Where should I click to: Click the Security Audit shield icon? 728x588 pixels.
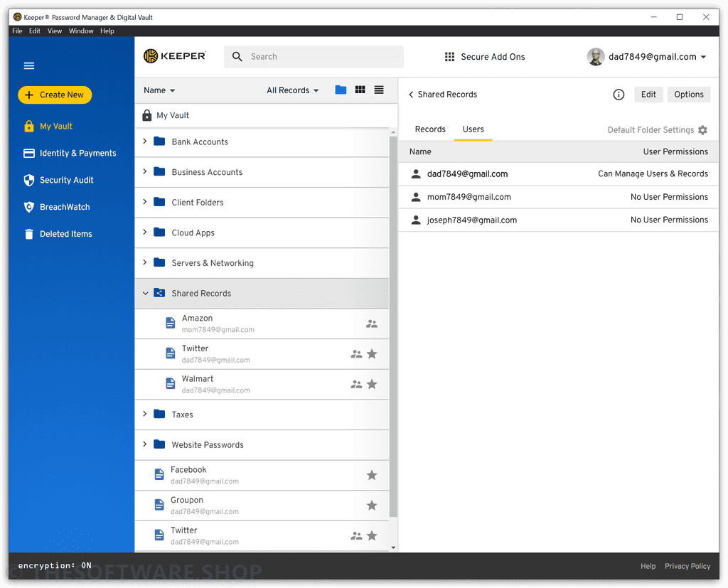28,180
